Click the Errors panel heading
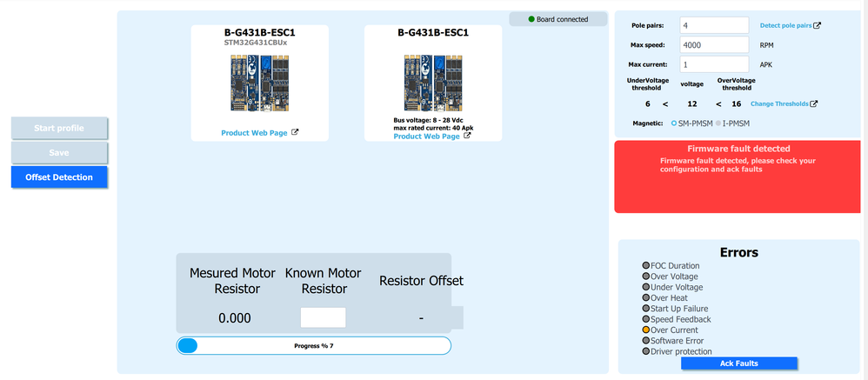868x380 pixels. tap(739, 253)
